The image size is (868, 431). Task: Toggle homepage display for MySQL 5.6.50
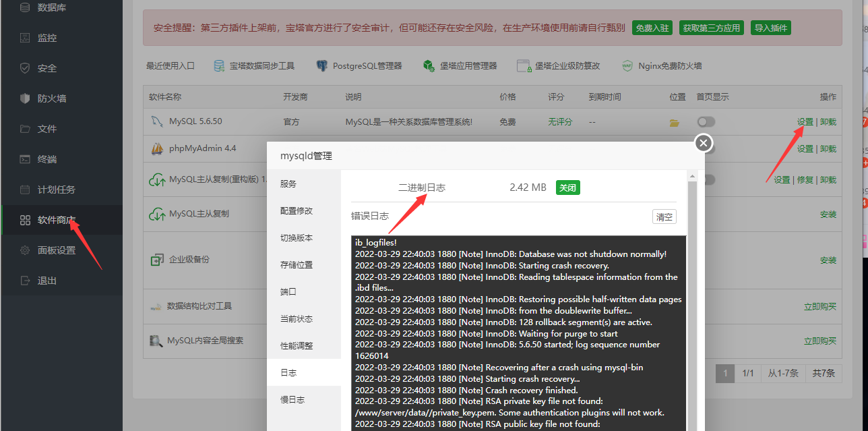[x=706, y=121]
